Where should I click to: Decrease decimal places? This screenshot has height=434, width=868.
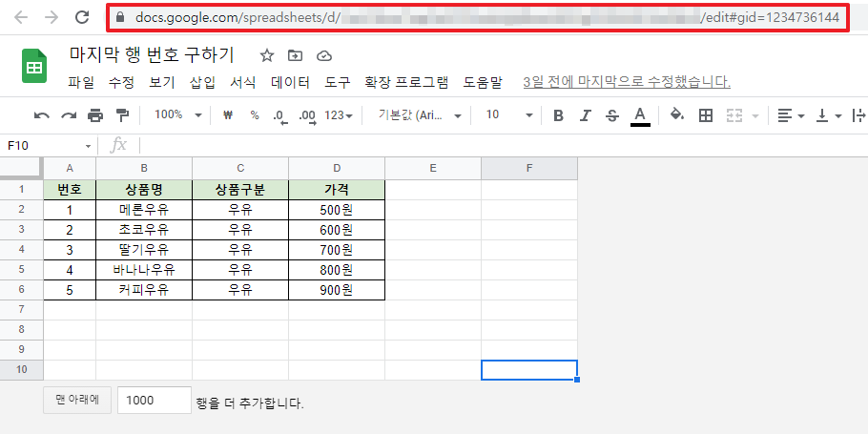pyautogui.click(x=280, y=115)
